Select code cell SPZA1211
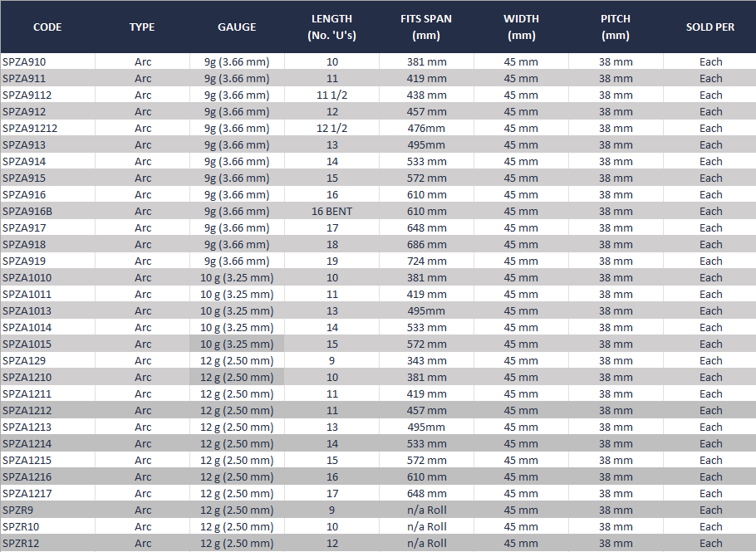Viewport: 756px width, 552px height. 47,394
